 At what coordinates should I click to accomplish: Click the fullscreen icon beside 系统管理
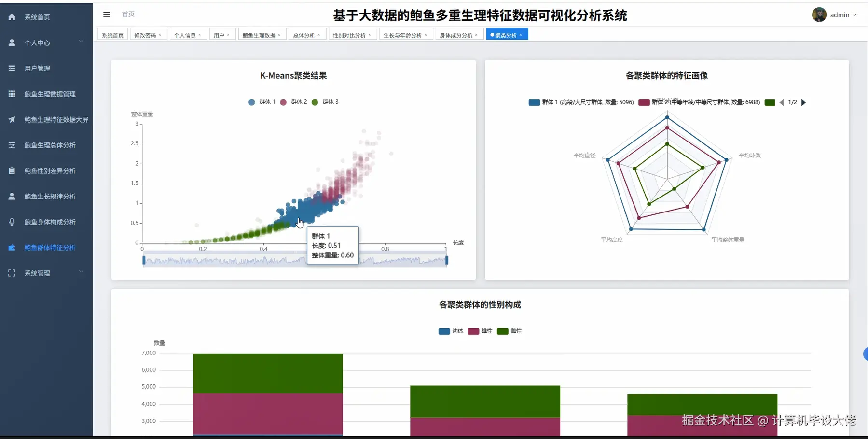(x=12, y=273)
